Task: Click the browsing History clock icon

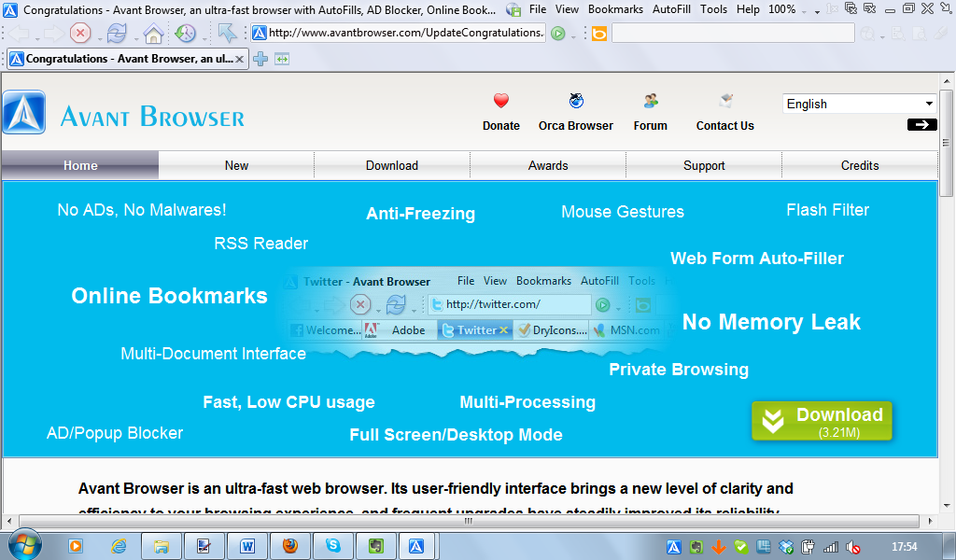Action: (186, 33)
